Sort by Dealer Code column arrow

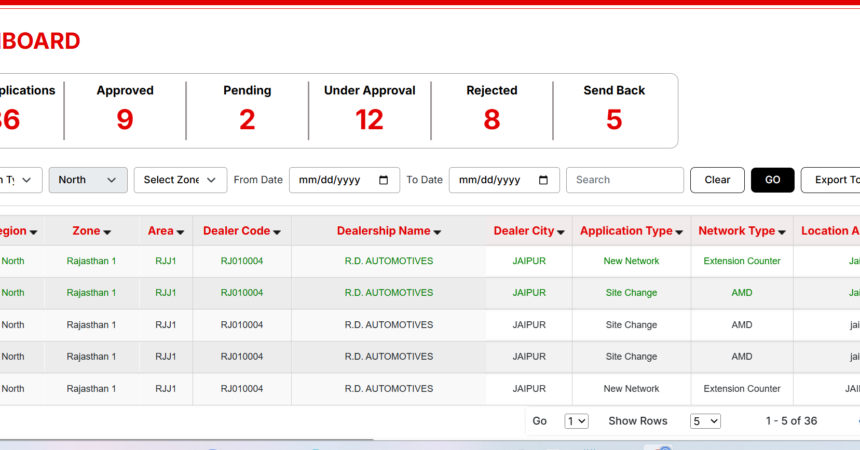[277, 232]
